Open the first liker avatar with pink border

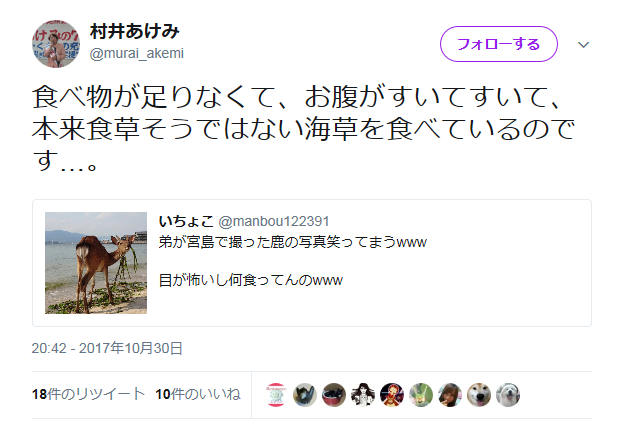(x=276, y=395)
